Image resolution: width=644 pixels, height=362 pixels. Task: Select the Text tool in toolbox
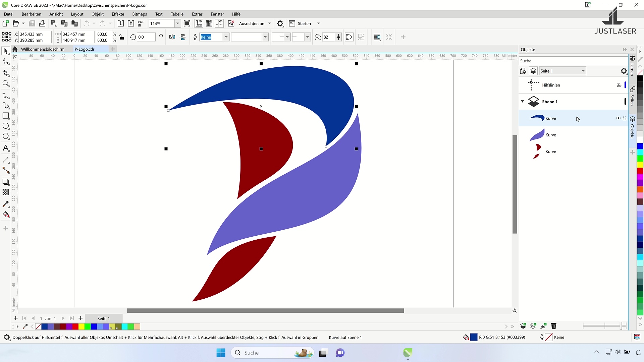pyautogui.click(x=6, y=148)
